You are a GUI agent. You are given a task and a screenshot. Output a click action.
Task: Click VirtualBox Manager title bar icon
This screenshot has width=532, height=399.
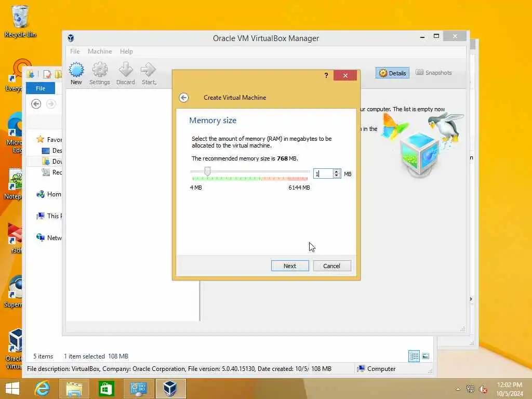coord(71,37)
